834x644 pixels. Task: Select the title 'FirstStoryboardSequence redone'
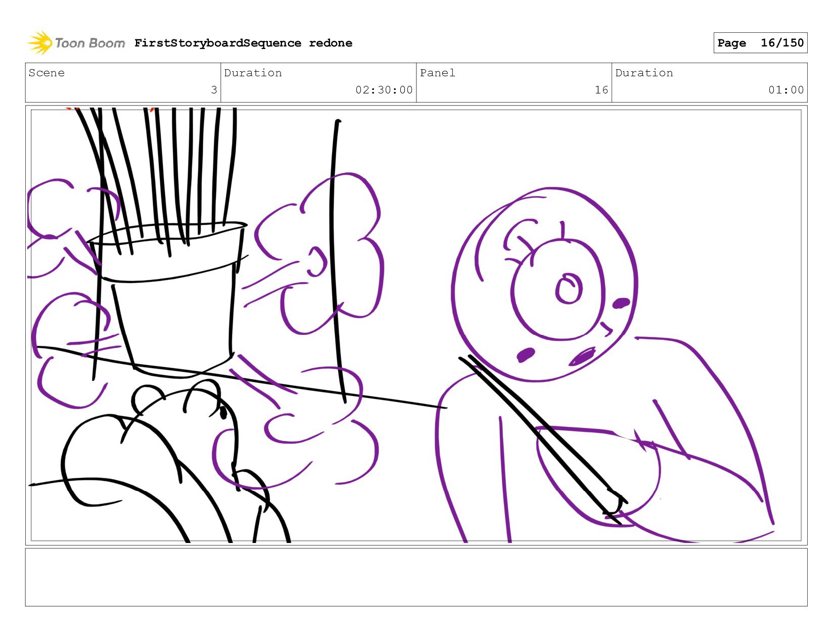243,43
